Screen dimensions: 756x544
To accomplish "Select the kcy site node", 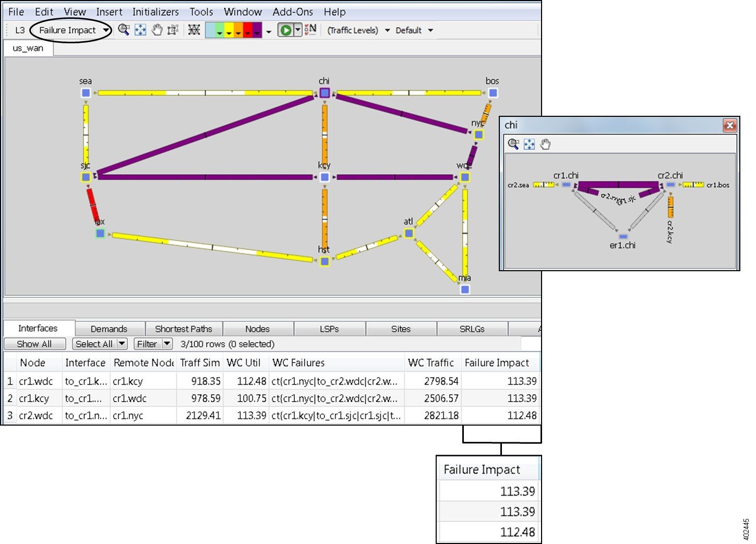I will (x=325, y=177).
